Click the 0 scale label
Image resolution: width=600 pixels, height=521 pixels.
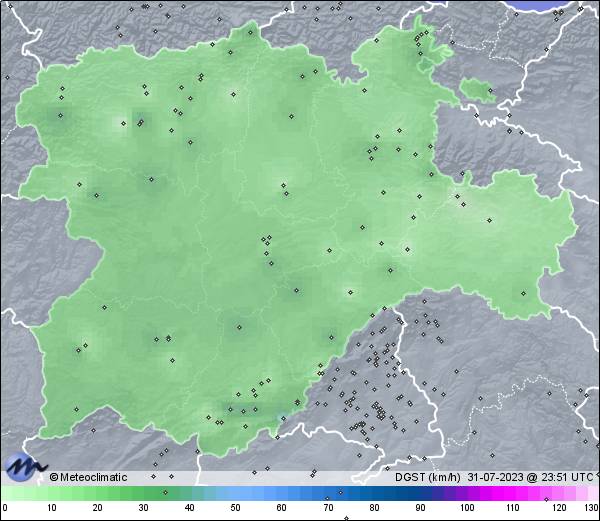point(5,508)
